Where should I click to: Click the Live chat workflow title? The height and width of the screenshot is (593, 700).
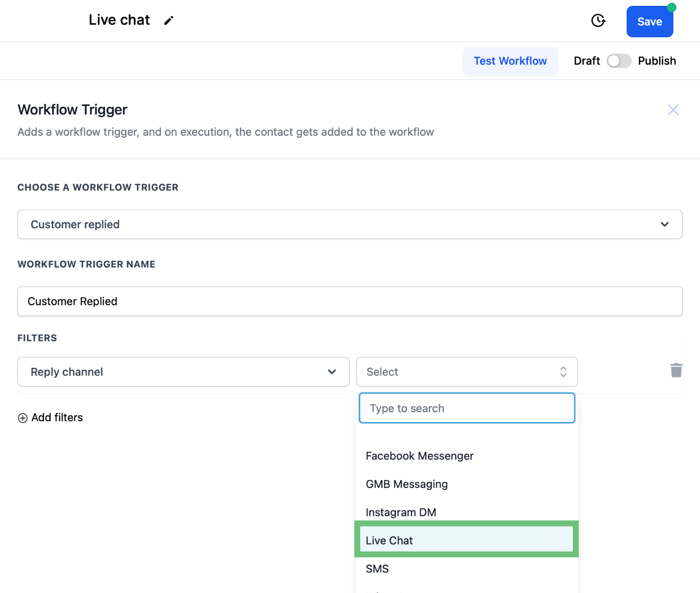click(x=119, y=20)
